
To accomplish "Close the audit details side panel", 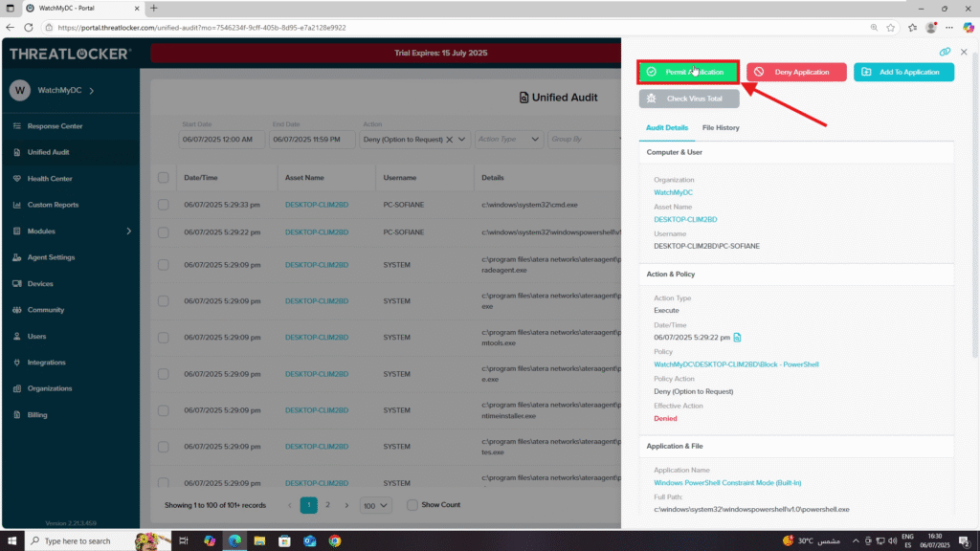I will click(964, 52).
